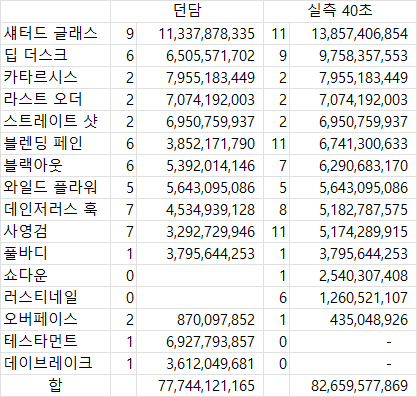Click the cell 435,048,926
Image resolution: width=417 pixels, height=397 pixels.
353,319
